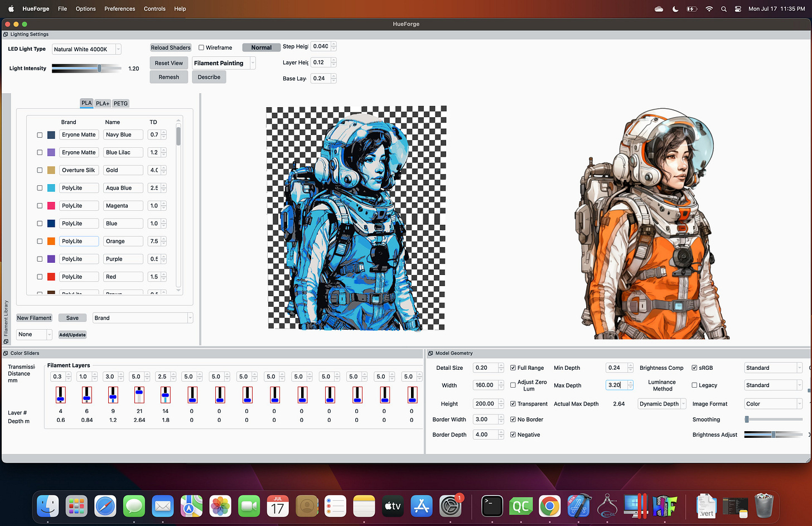Toggle the Negative checkbox
812x526 pixels.
tap(513, 435)
